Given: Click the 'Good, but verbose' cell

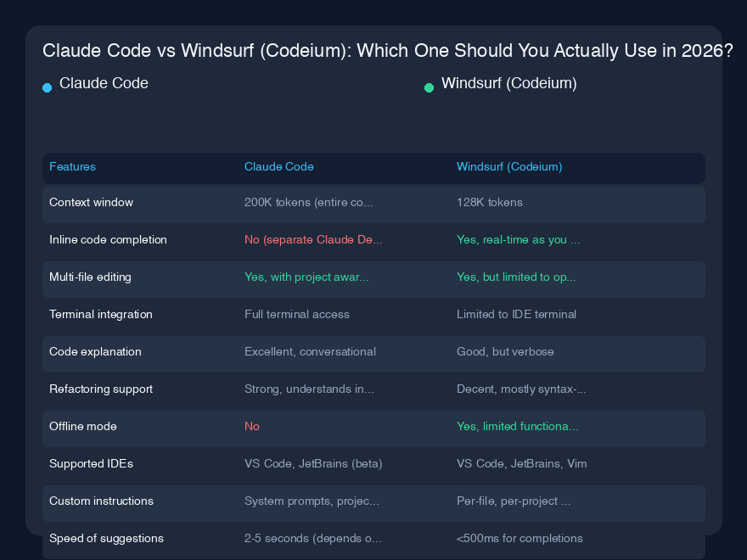Looking at the screenshot, I should (x=505, y=352).
